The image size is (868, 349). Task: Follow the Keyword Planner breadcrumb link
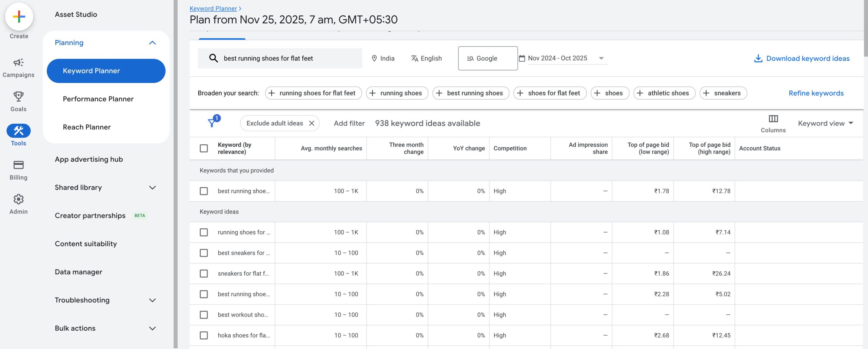pos(213,8)
